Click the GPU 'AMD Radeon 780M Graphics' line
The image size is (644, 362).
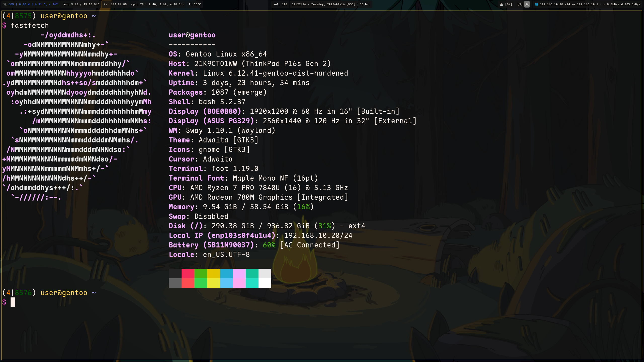coord(258,197)
